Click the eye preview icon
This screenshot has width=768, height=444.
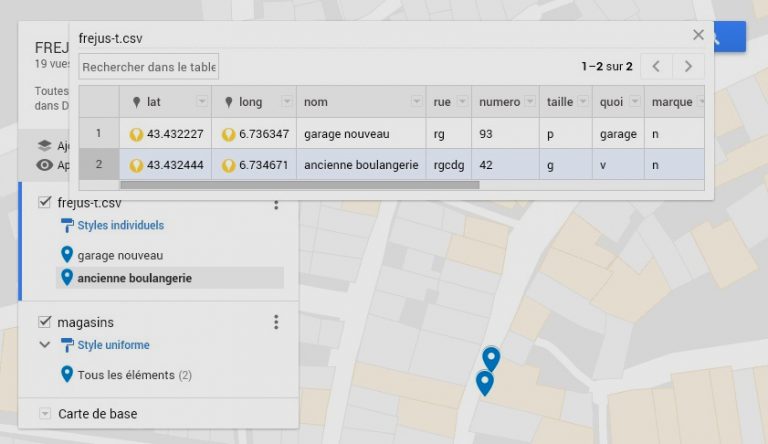click(45, 165)
